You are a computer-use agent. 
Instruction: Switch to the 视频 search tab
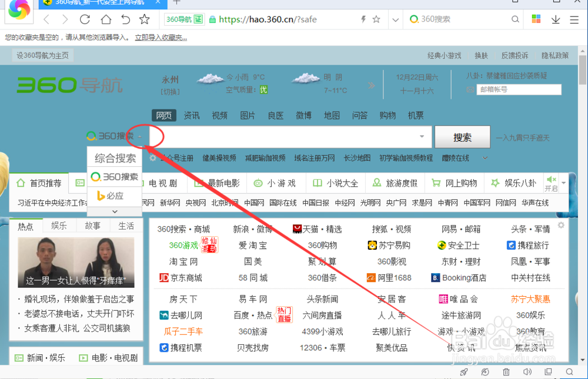[x=219, y=115]
